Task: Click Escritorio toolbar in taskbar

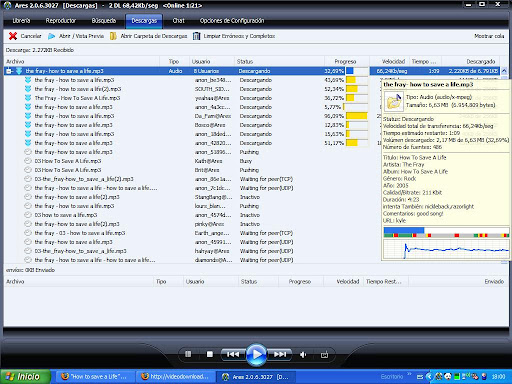Action: [x=392, y=377]
